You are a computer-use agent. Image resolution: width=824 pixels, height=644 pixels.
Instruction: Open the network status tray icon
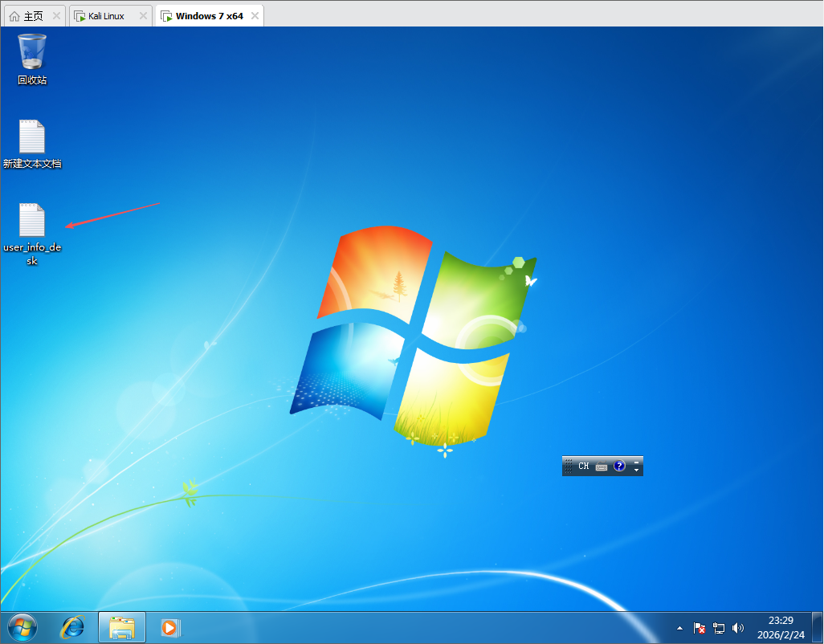coord(718,628)
